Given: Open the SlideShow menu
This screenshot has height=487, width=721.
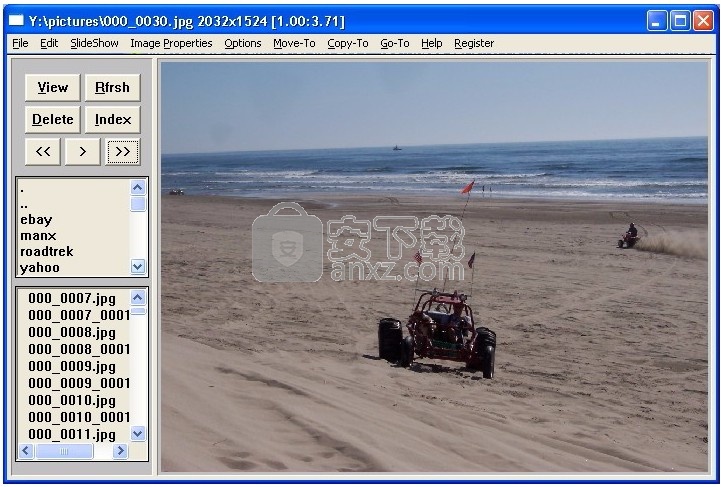Looking at the screenshot, I should 94,43.
